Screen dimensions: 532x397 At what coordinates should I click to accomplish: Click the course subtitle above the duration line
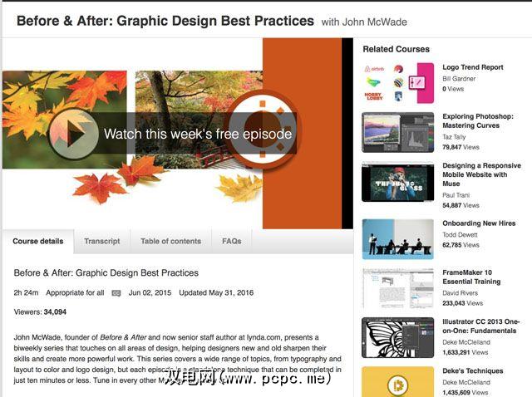[x=106, y=273]
